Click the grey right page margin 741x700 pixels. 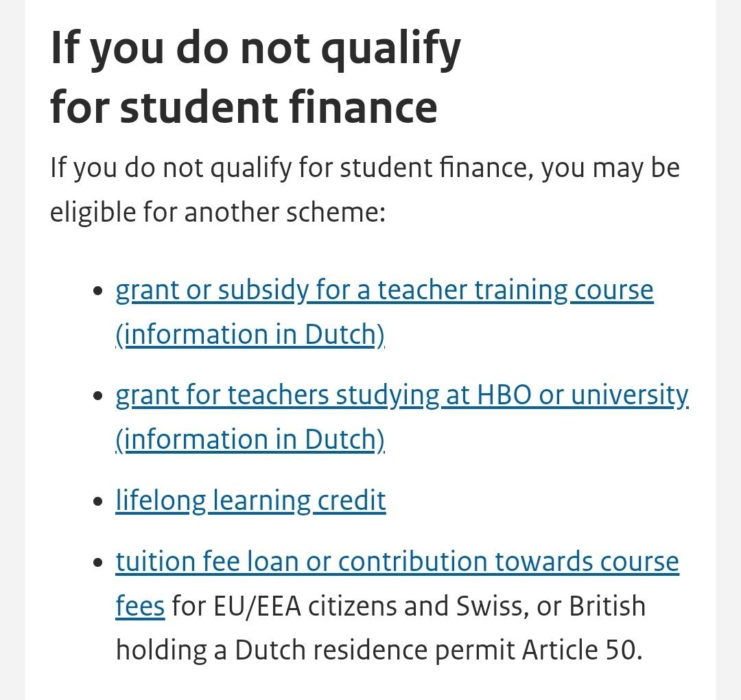point(729,343)
